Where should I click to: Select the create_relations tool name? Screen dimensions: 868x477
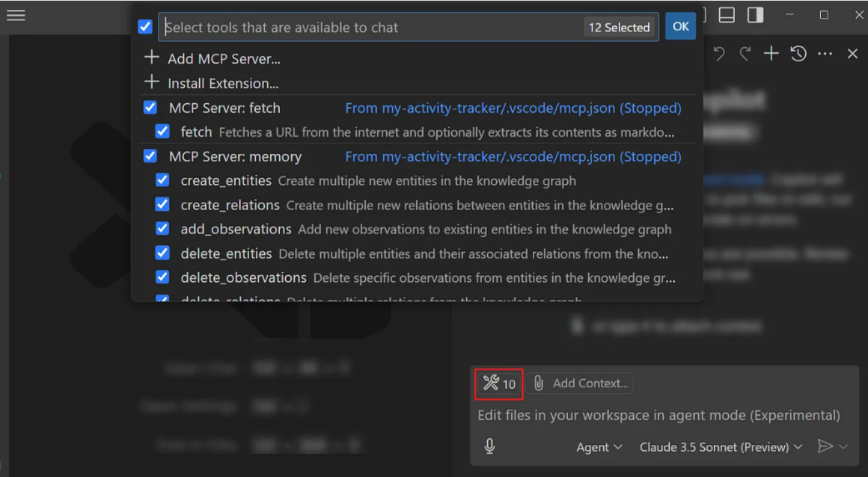point(230,206)
